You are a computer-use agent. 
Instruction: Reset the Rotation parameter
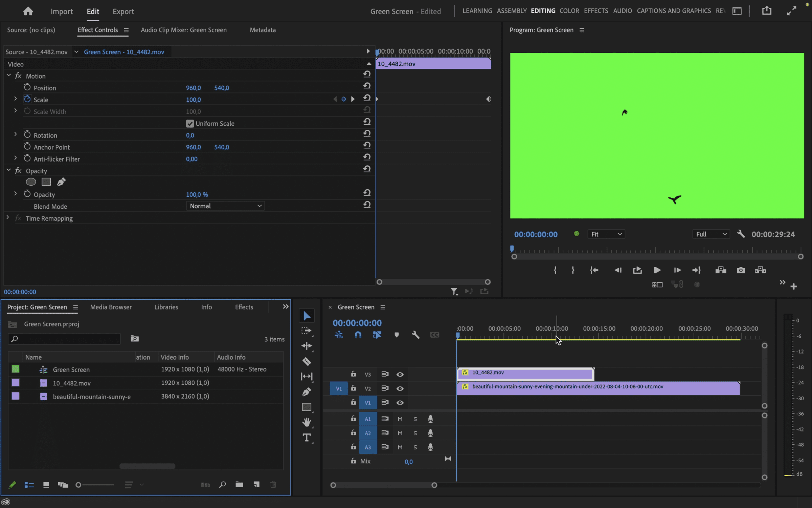click(367, 133)
